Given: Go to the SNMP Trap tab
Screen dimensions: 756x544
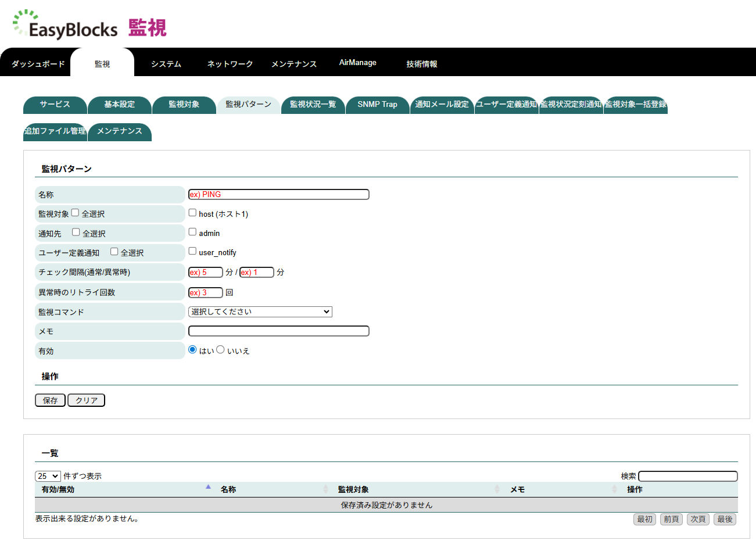Looking at the screenshot, I should [x=377, y=105].
